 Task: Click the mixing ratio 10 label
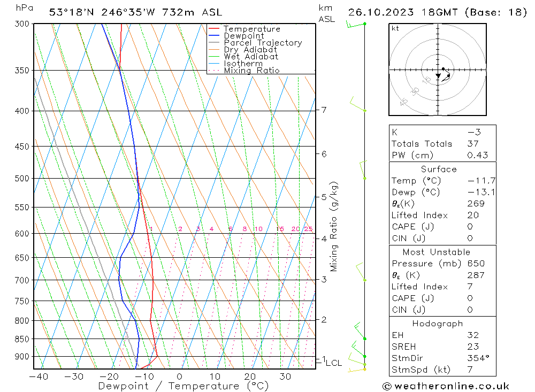(x=258, y=229)
